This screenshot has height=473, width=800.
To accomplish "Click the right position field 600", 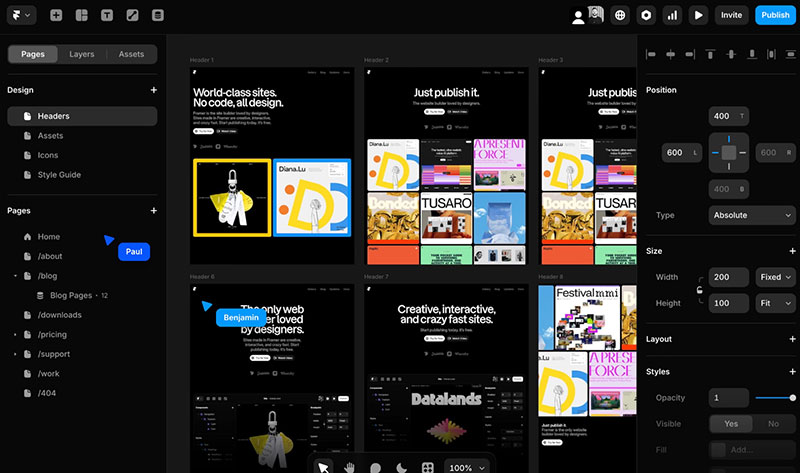I will click(x=776, y=153).
